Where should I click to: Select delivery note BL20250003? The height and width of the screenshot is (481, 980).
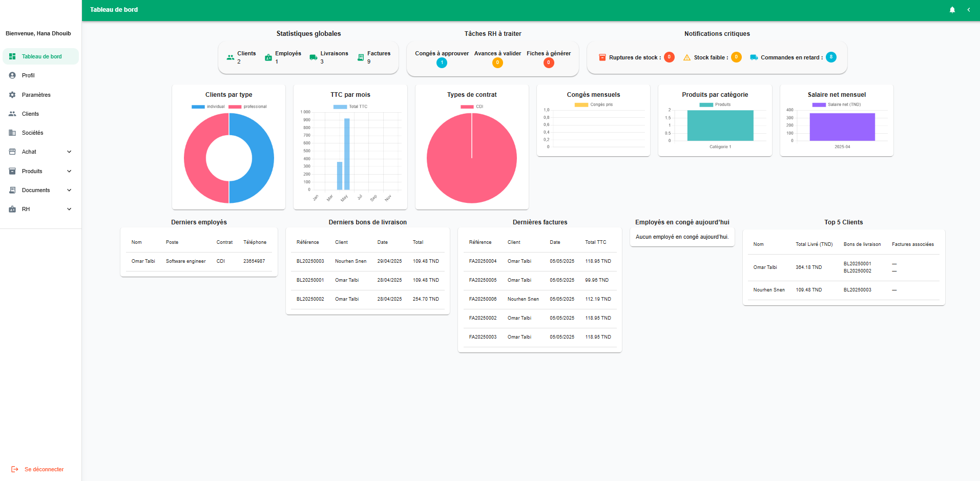[310, 261]
